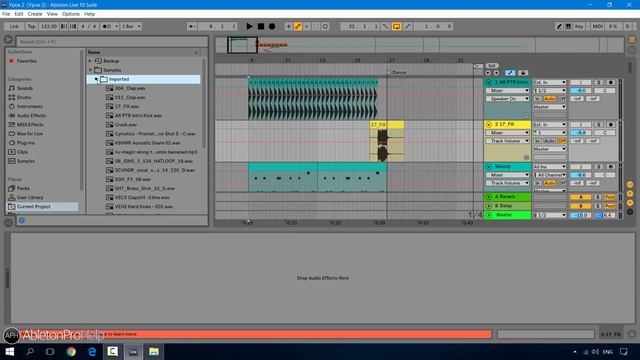
Task: Toggle Draw Mode pencil icon
Action: click(x=559, y=26)
